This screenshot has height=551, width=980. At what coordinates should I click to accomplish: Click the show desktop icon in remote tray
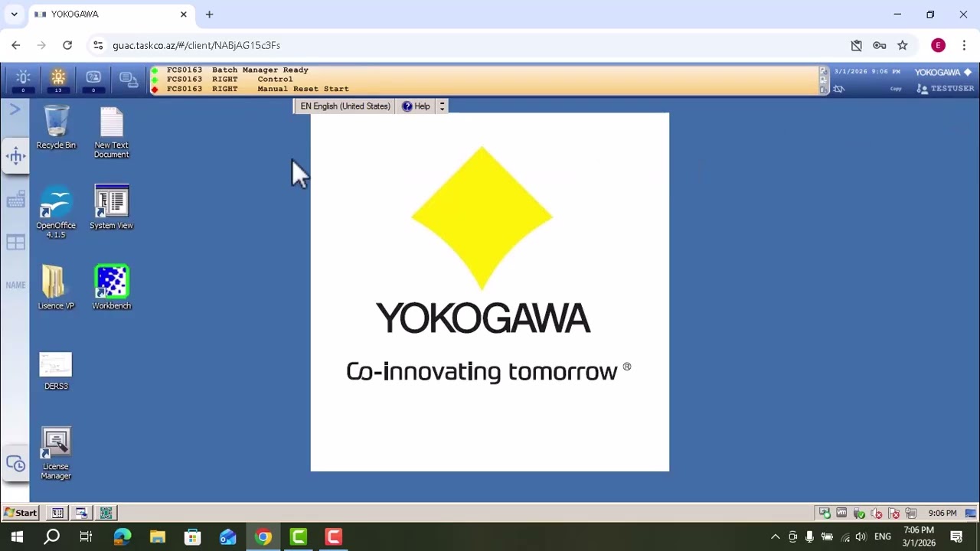pyautogui.click(x=970, y=514)
